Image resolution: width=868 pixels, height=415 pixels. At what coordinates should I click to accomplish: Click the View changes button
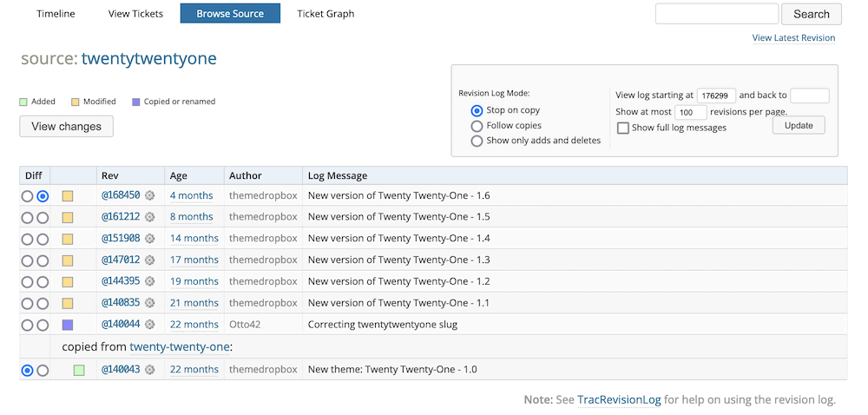tap(67, 126)
